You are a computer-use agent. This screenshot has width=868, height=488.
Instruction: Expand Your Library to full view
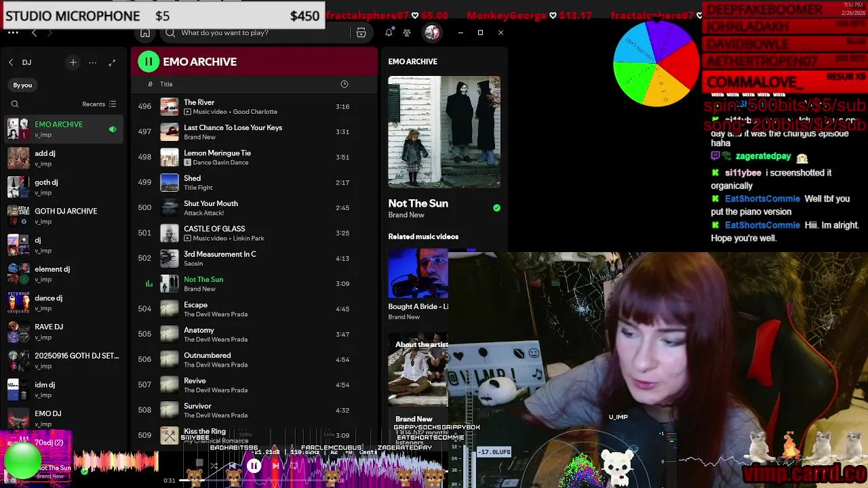(113, 62)
